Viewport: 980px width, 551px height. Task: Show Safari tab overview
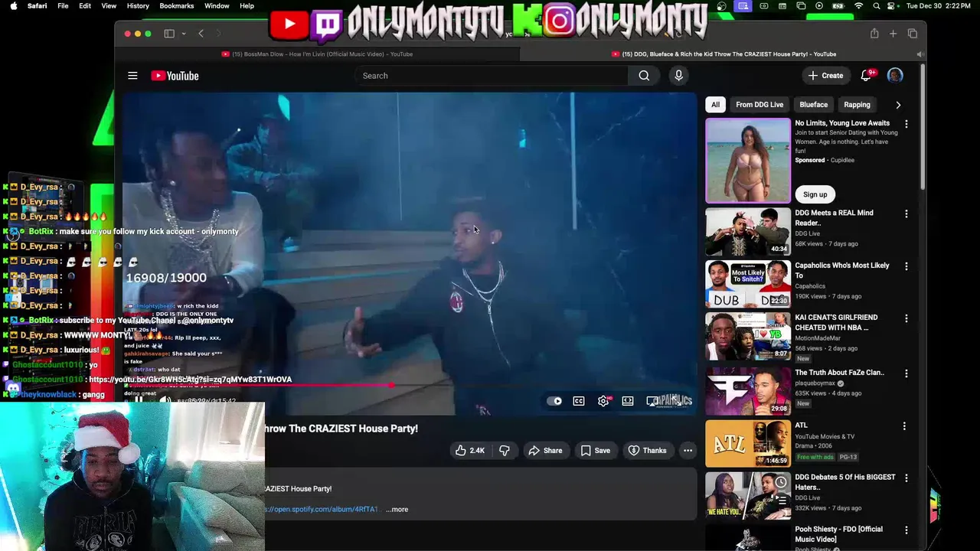(x=912, y=34)
